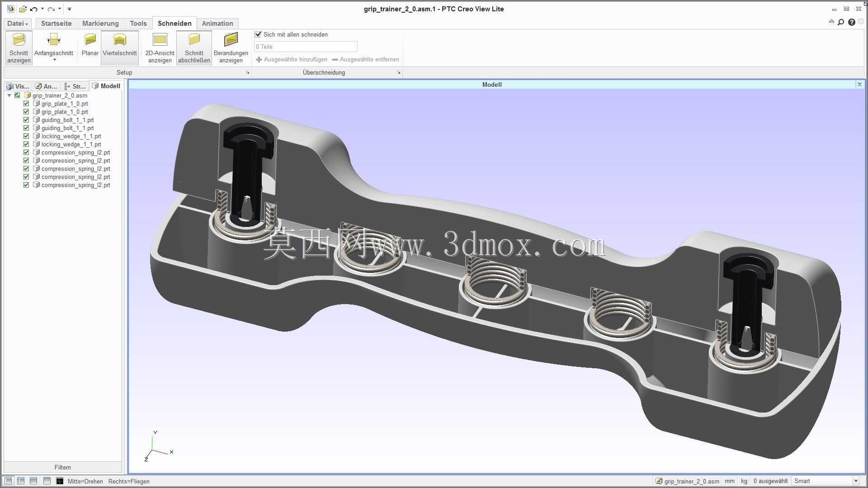
Task: Click Ausgewählte entfernen
Action: click(365, 59)
